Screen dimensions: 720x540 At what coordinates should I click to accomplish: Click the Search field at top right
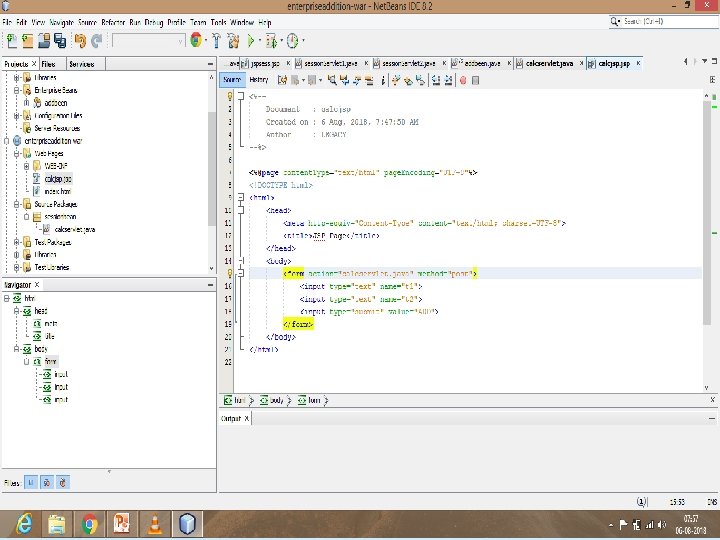click(x=663, y=22)
